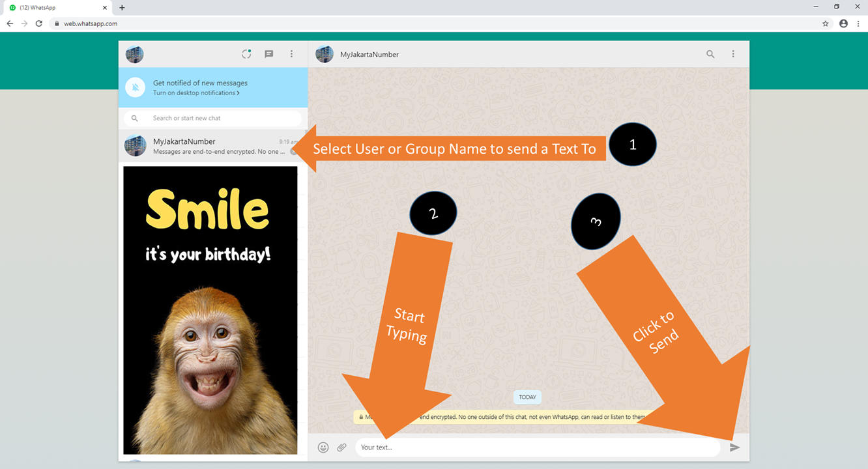Select the (12) WhatsApp browser tab
This screenshot has height=469, width=868.
57,8
